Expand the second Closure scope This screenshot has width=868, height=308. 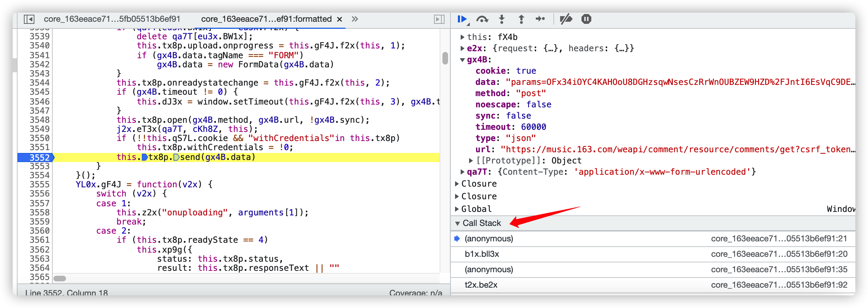point(457,196)
